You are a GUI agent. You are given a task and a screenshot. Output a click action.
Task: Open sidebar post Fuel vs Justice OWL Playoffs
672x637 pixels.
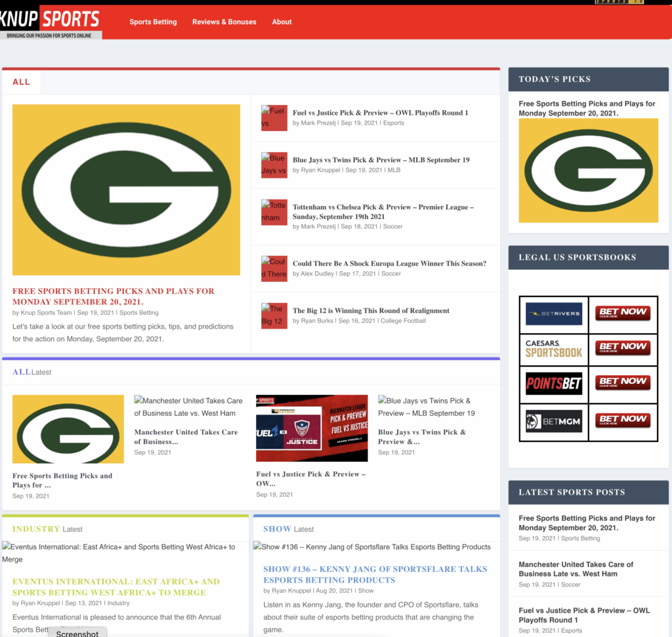584,615
